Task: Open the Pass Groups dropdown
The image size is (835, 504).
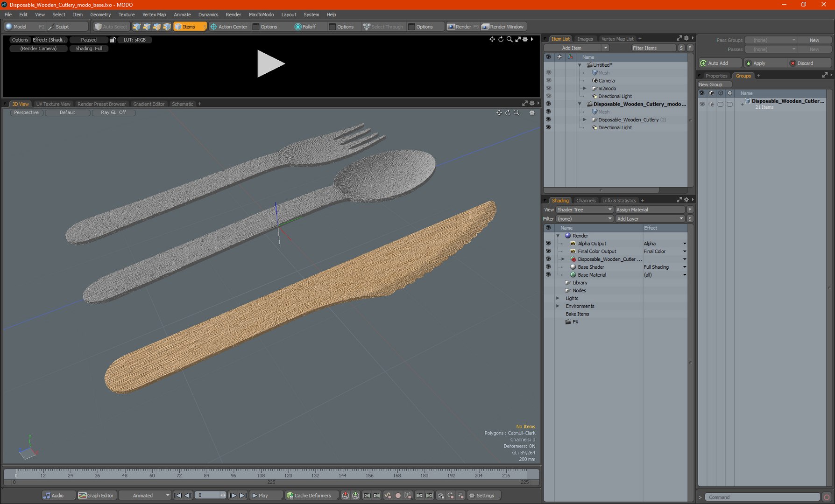Action: coord(771,40)
